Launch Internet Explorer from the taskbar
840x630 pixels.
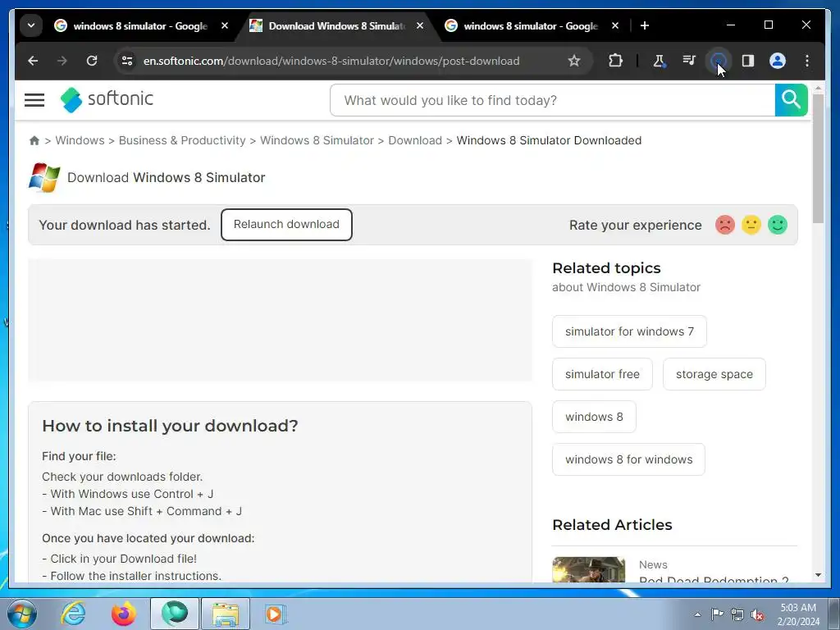pos(73,614)
